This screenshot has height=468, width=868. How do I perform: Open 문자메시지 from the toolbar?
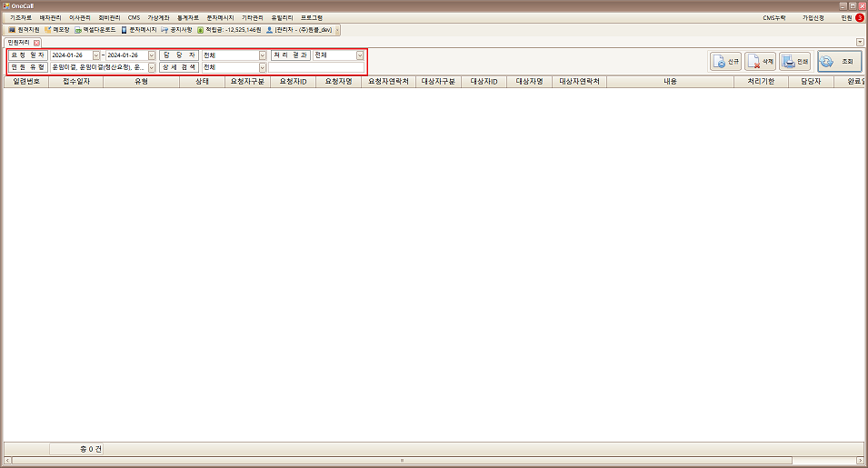click(138, 30)
